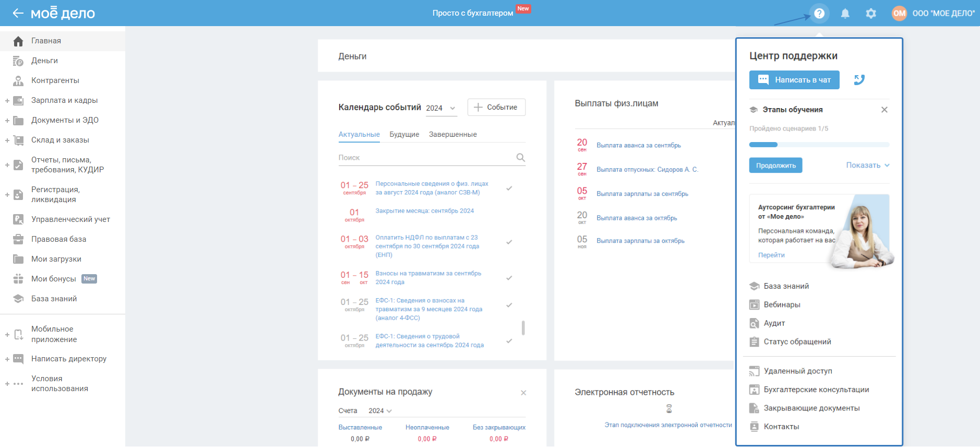Open the Выплата аванса за сентябрь link
980x447 pixels.
pos(639,145)
